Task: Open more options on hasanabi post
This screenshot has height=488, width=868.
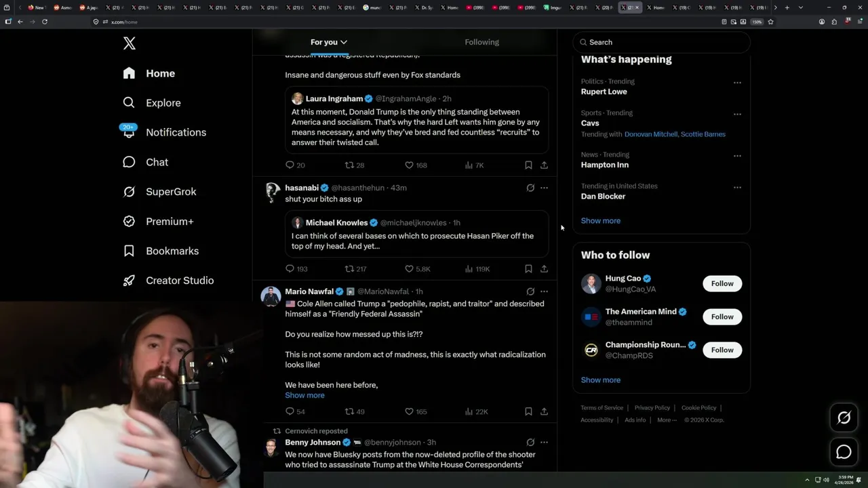Action: tap(544, 188)
